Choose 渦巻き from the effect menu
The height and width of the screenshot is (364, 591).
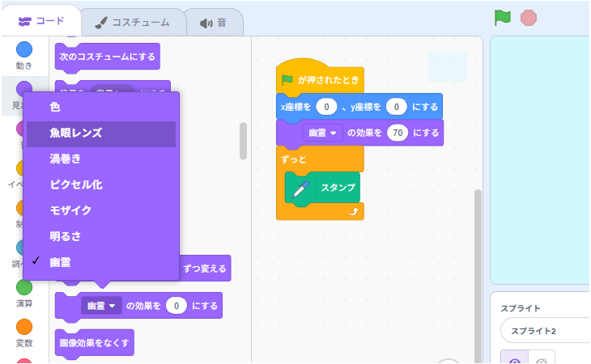click(x=101, y=159)
